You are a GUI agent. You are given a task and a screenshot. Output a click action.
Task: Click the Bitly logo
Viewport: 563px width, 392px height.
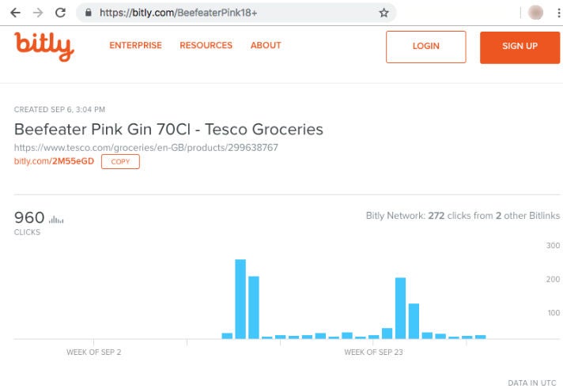(x=43, y=46)
